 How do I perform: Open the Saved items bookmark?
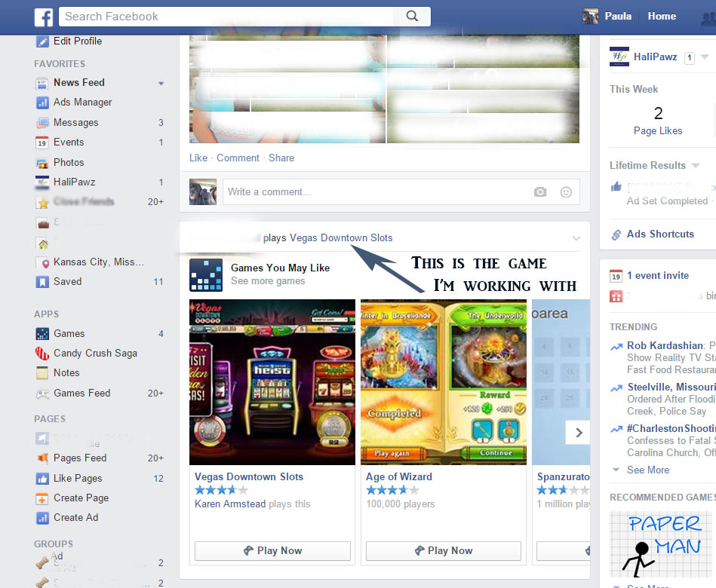(67, 281)
